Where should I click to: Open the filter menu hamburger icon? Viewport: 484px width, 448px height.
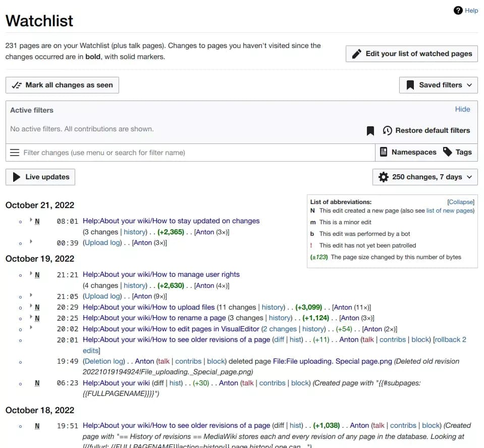15,152
